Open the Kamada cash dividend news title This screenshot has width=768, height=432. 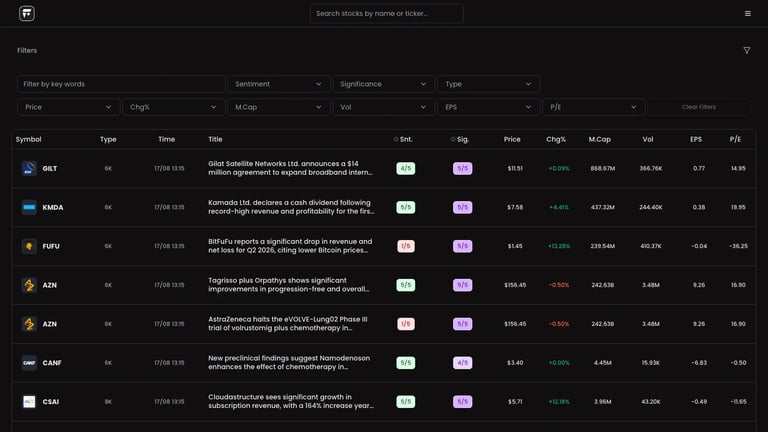[291, 207]
